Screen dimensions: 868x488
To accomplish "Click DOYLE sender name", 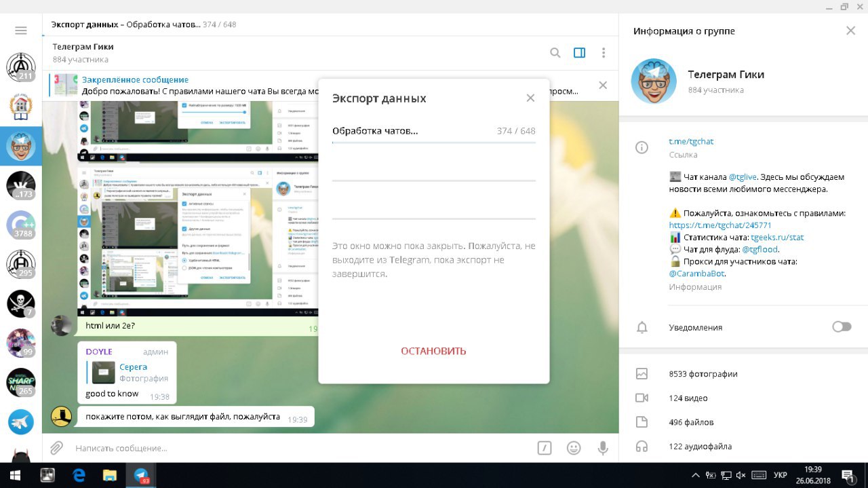I will point(99,352).
